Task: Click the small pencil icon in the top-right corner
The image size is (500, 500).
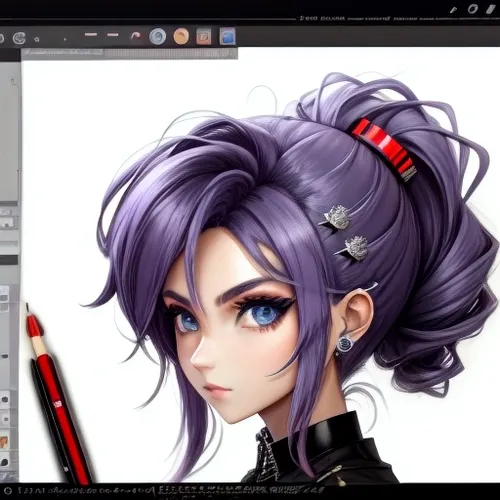Action: 453,10
